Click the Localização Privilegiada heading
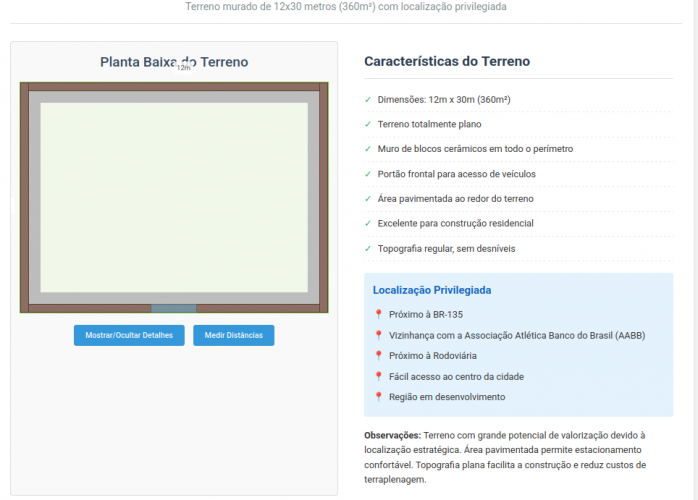The height and width of the screenshot is (500, 698). point(432,290)
